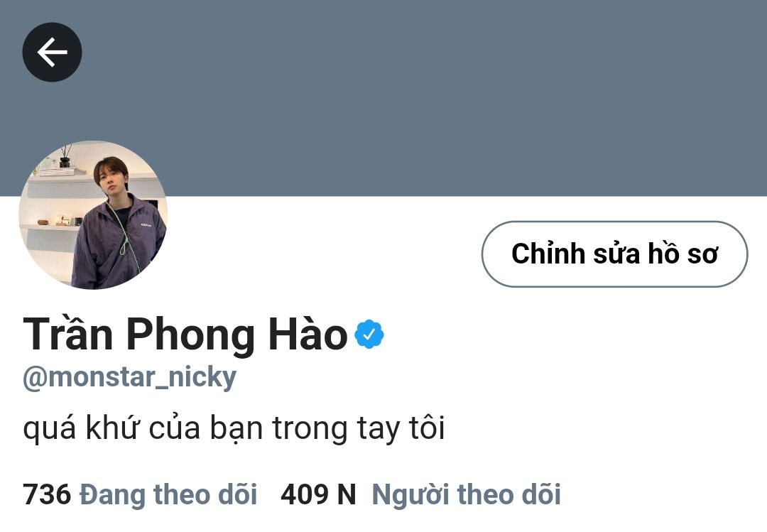This screenshot has width=767, height=532.
Task: Click the 409 N followers count
Action: tap(318, 494)
